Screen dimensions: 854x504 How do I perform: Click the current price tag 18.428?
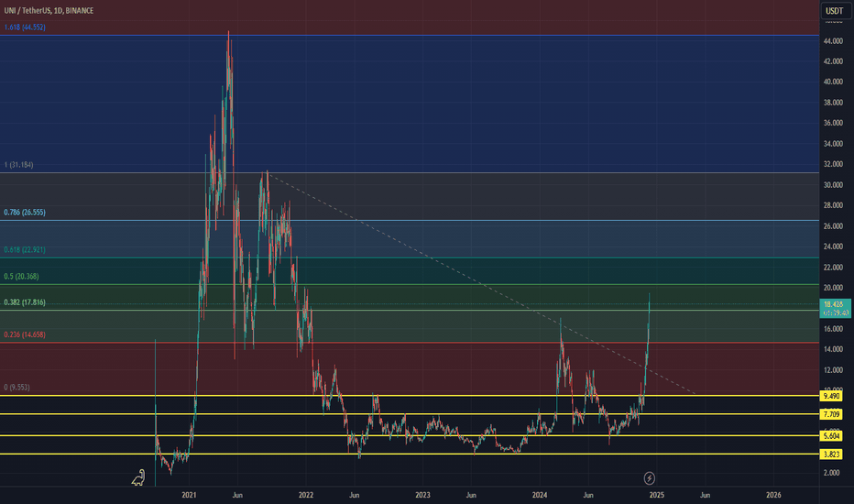(835, 308)
